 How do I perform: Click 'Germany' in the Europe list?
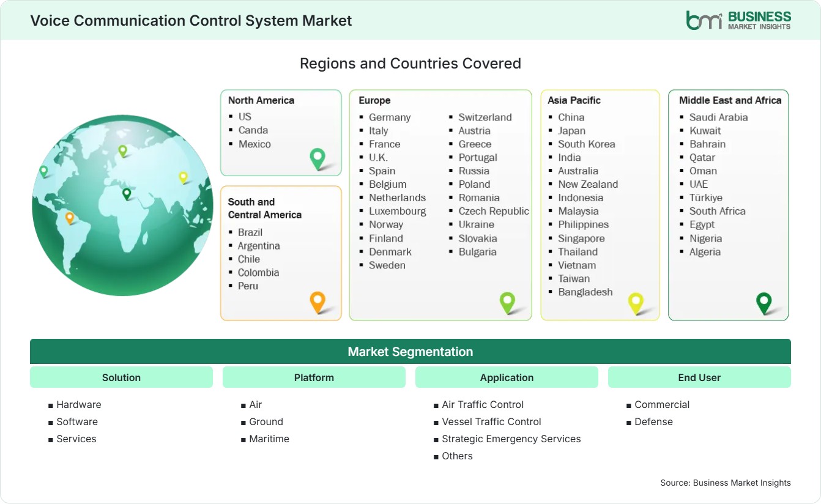[390, 117]
